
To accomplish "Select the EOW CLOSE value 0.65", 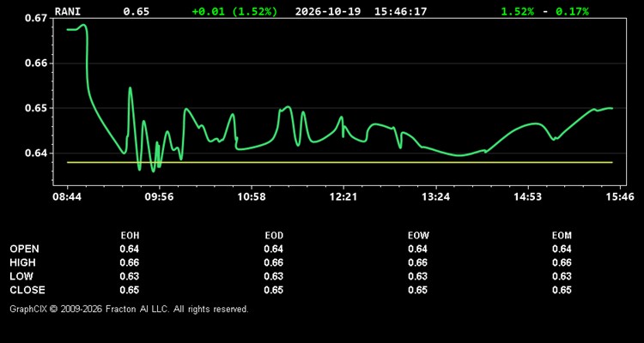I will pyautogui.click(x=417, y=290).
